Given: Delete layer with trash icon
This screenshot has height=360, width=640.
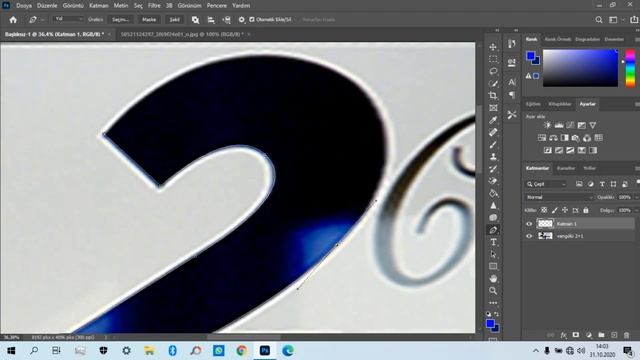Looking at the screenshot, I should pos(627,335).
